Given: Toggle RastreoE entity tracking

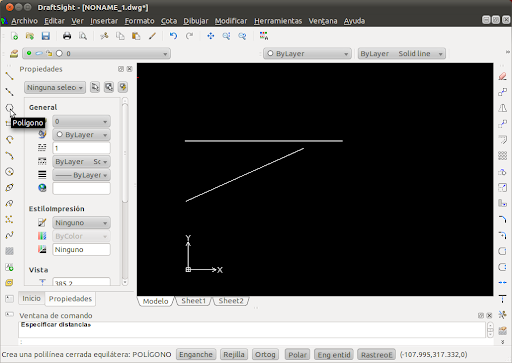Looking at the screenshot, I should tap(377, 355).
